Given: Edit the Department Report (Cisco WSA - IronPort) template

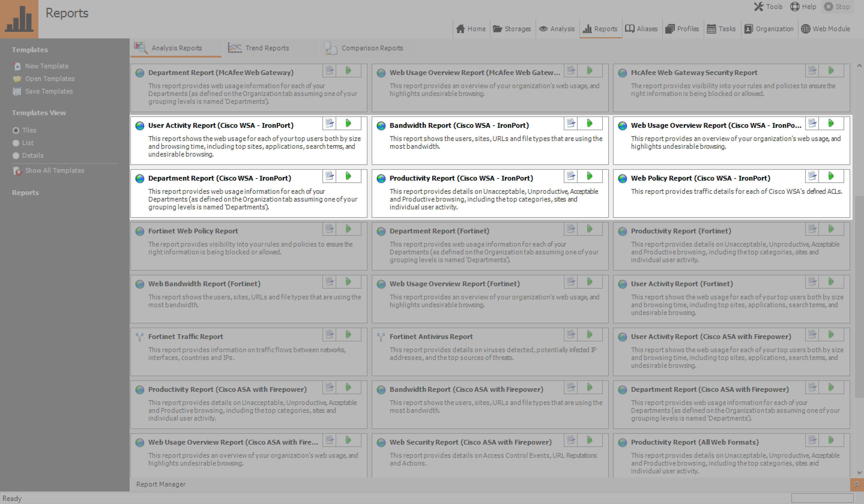Looking at the screenshot, I should point(330,176).
